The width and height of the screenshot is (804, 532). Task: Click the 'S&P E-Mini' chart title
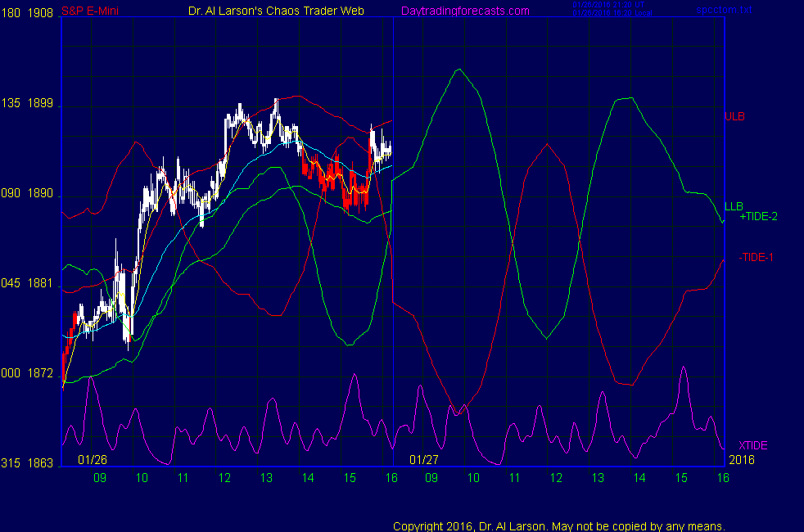click(x=90, y=11)
